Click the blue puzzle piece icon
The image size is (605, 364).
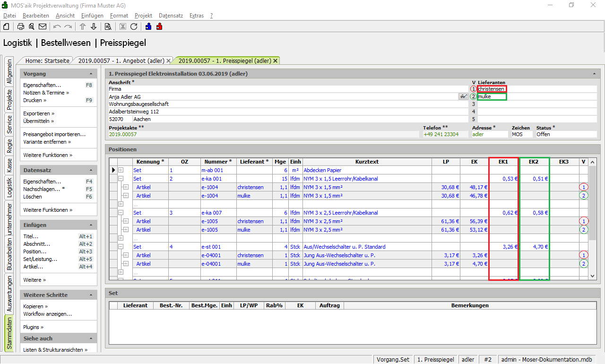click(148, 26)
